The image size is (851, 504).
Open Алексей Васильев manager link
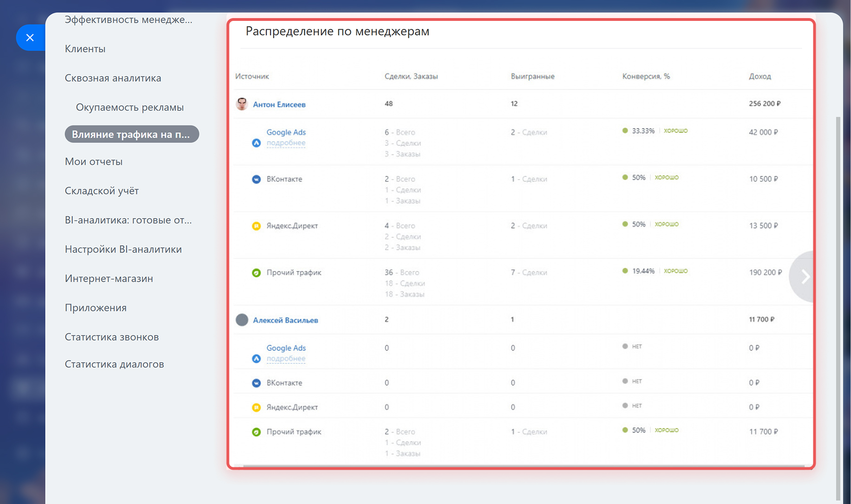(285, 320)
